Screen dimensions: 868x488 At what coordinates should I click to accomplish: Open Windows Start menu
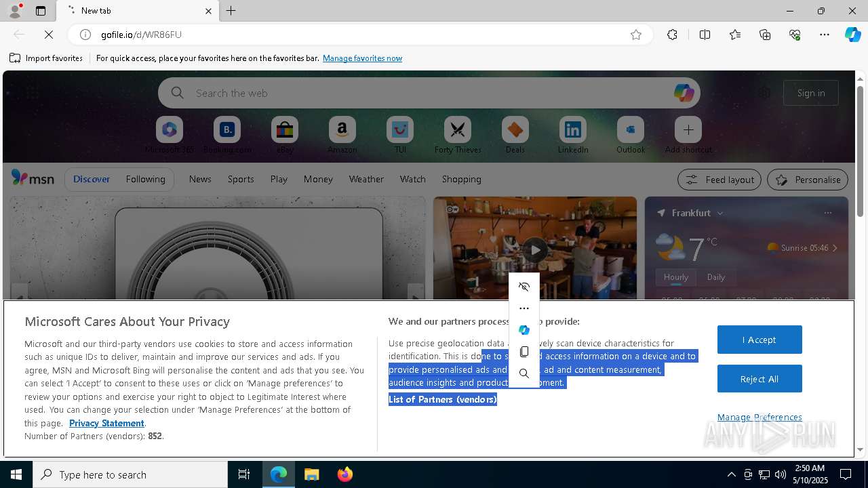(16, 474)
